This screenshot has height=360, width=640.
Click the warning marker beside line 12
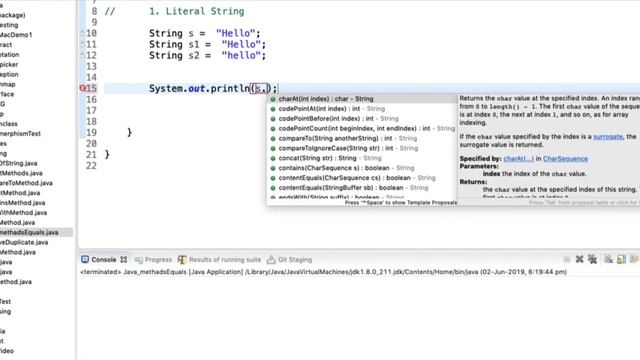82,56
